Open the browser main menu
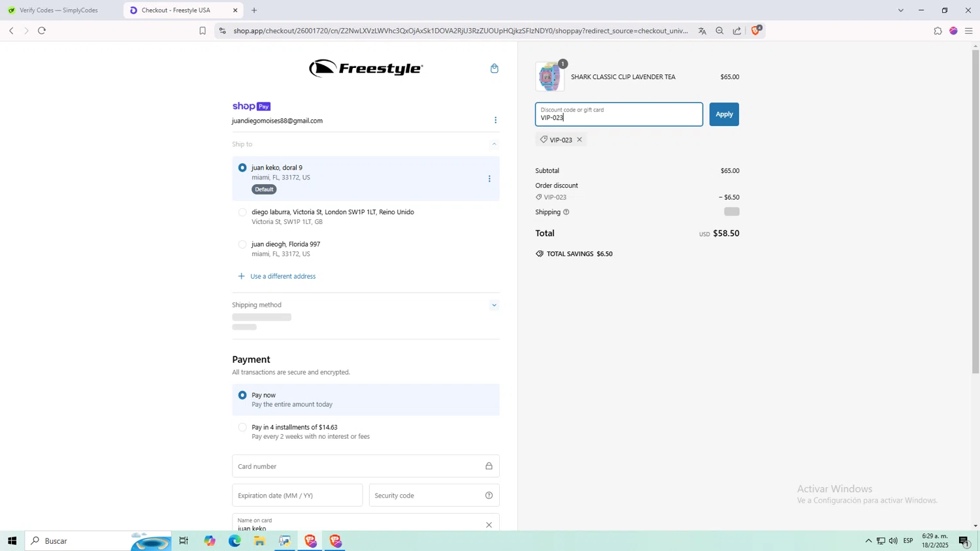980x551 pixels. [969, 31]
